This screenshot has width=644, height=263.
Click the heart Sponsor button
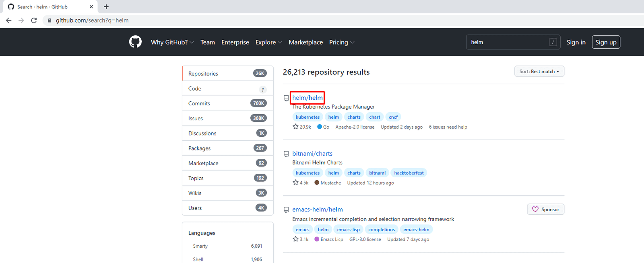[546, 210]
